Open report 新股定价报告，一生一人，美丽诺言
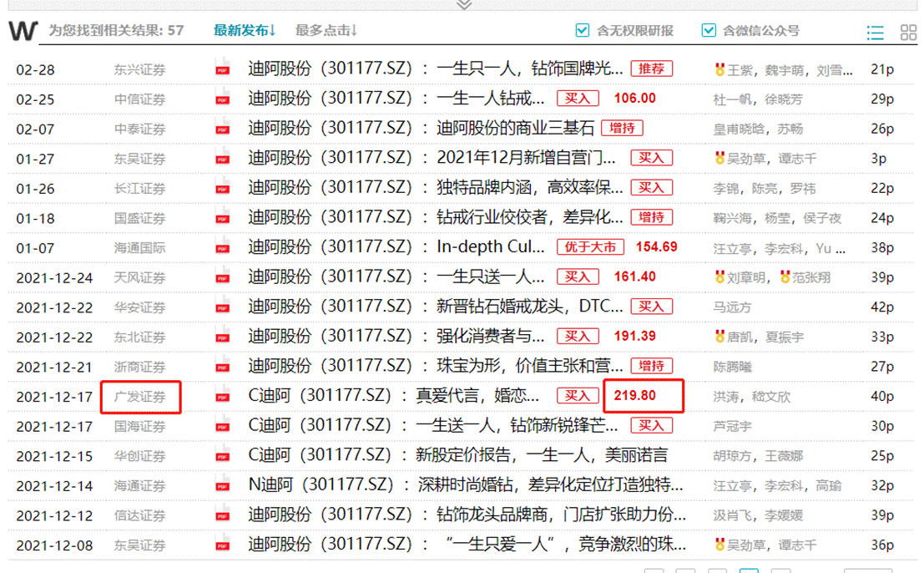 (x=542, y=455)
